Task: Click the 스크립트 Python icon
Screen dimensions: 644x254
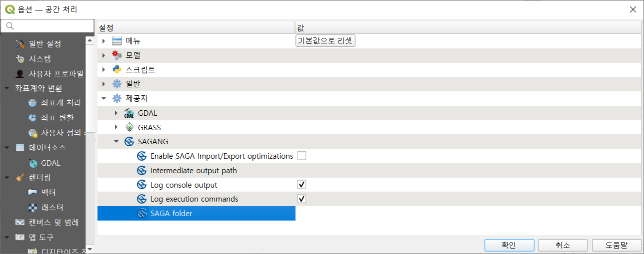Action: tap(117, 70)
